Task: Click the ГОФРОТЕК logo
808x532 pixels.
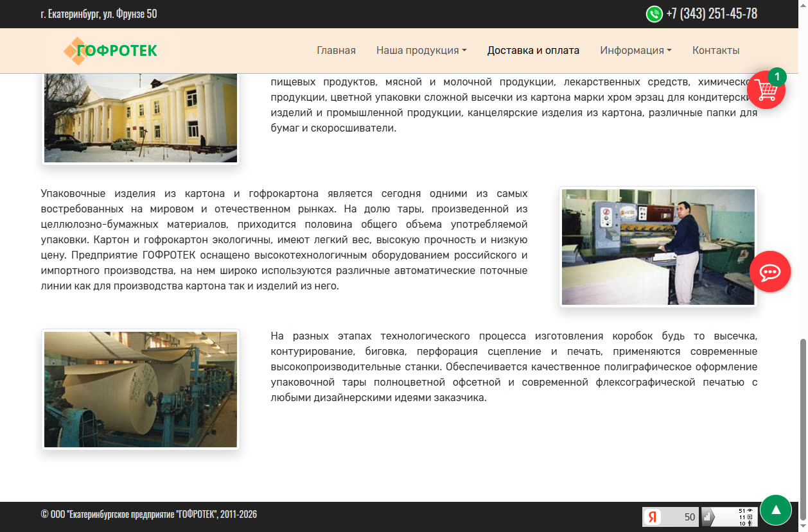Action: pos(110,51)
